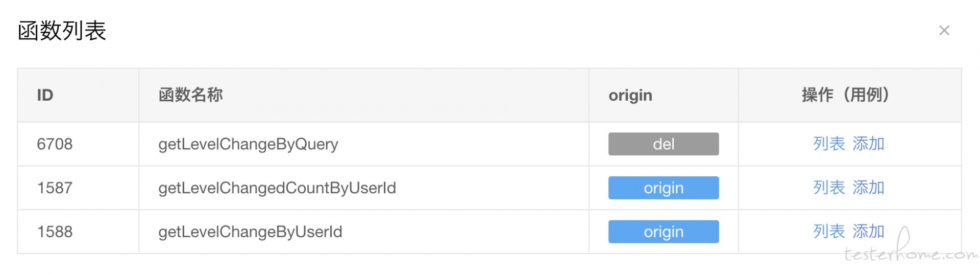
Task: Select function name getLevelChangeByUserId
Action: click(x=250, y=232)
